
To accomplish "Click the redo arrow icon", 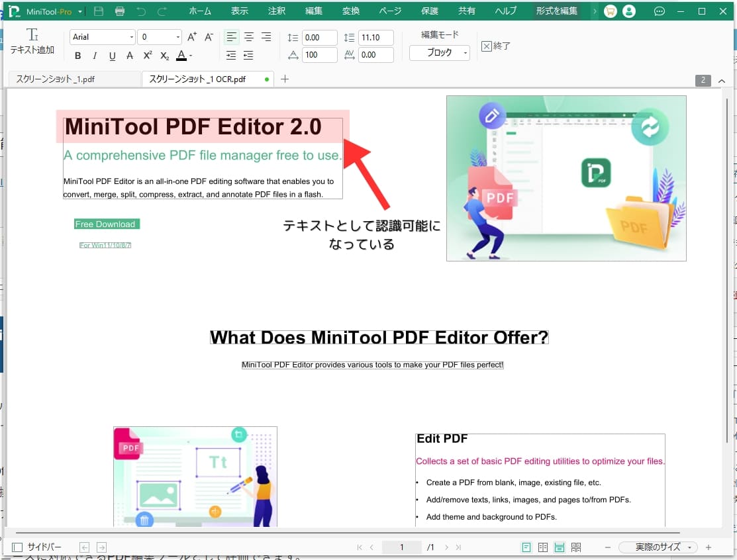I will click(162, 11).
